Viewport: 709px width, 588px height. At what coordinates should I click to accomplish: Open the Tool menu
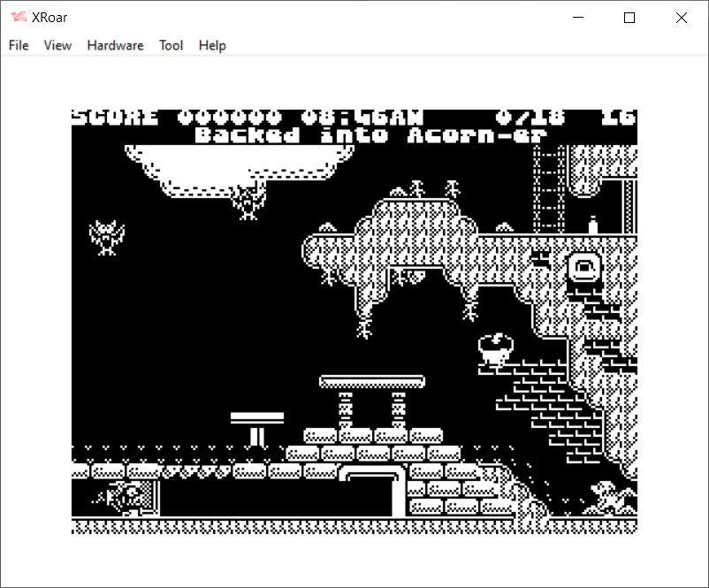pyautogui.click(x=171, y=45)
